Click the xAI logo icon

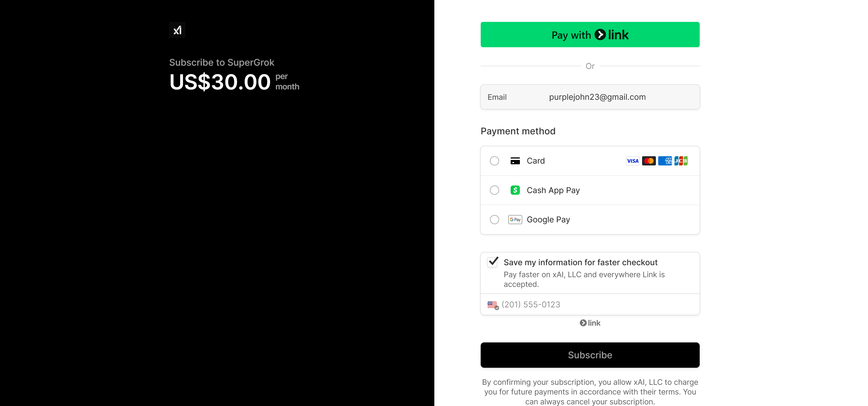pyautogui.click(x=177, y=30)
